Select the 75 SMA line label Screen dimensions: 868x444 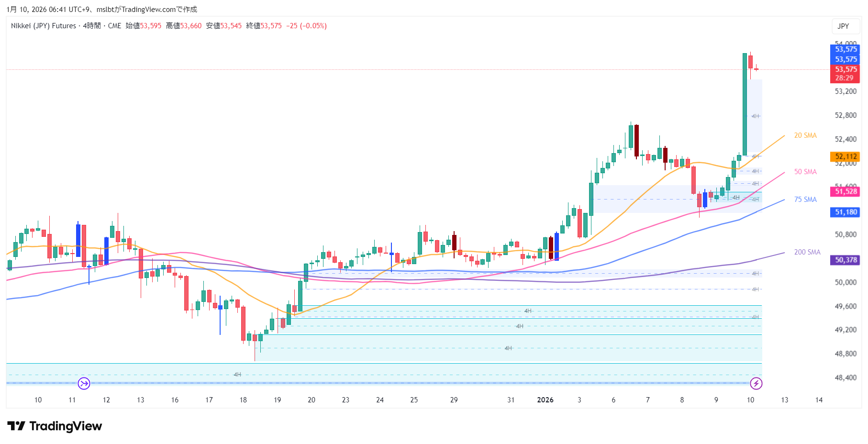click(x=805, y=200)
